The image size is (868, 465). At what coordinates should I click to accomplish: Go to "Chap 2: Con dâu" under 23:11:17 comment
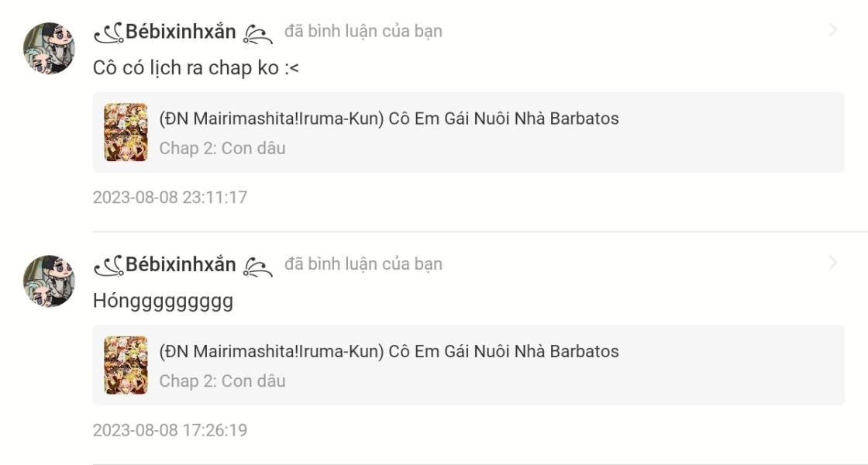click(x=222, y=148)
